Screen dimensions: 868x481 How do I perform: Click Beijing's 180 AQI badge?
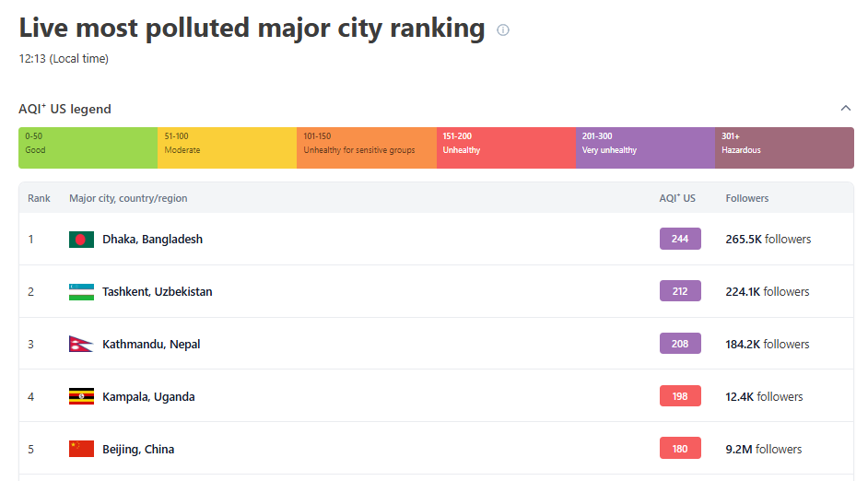[680, 450]
